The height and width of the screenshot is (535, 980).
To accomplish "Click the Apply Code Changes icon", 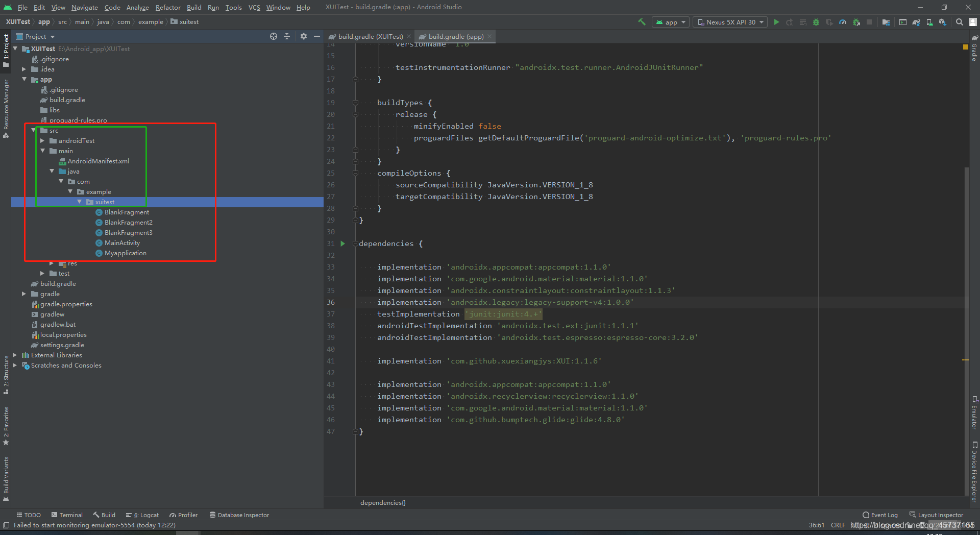I will (803, 22).
